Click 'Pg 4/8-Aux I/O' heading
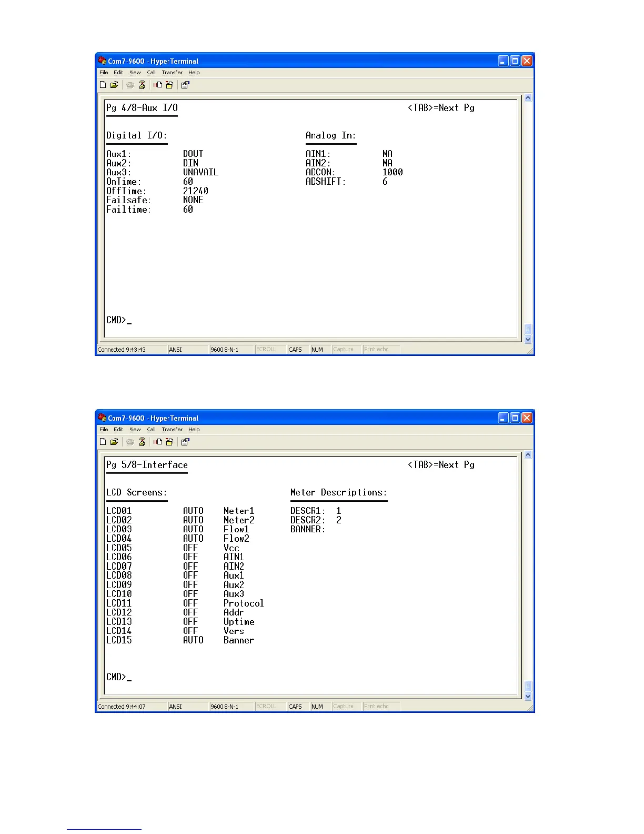 tap(142, 108)
